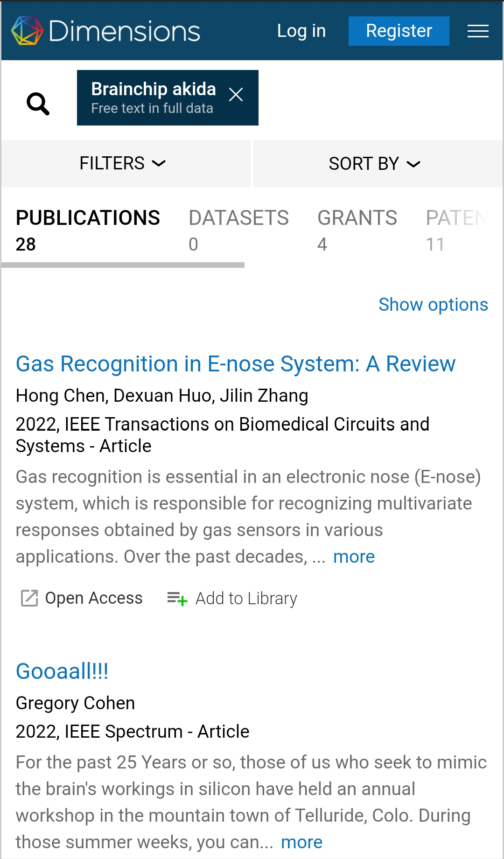Open the PATENTS tab

[x=456, y=231]
